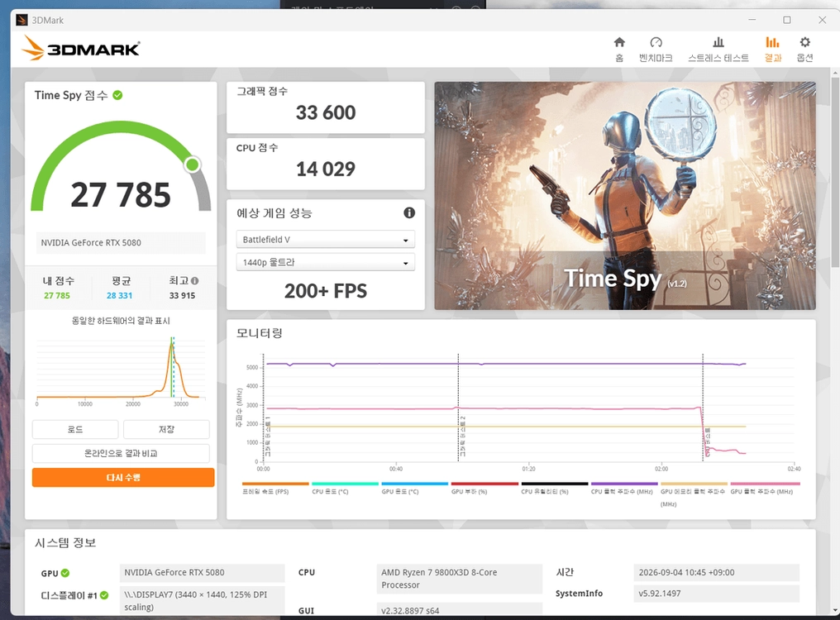The height and width of the screenshot is (620, 840).
Task: Toggle the CPU clock frequency legend series
Action: (623, 489)
